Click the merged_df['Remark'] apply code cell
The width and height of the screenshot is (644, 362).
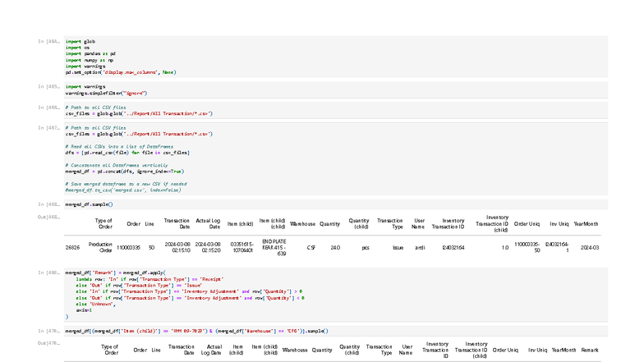336,295
